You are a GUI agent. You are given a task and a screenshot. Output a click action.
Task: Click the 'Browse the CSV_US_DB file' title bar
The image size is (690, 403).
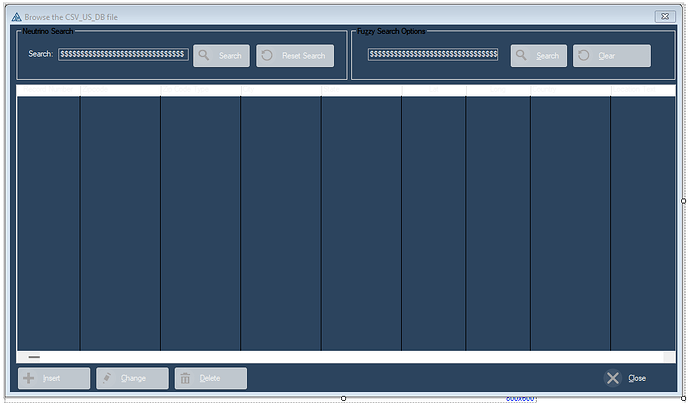(x=300, y=17)
